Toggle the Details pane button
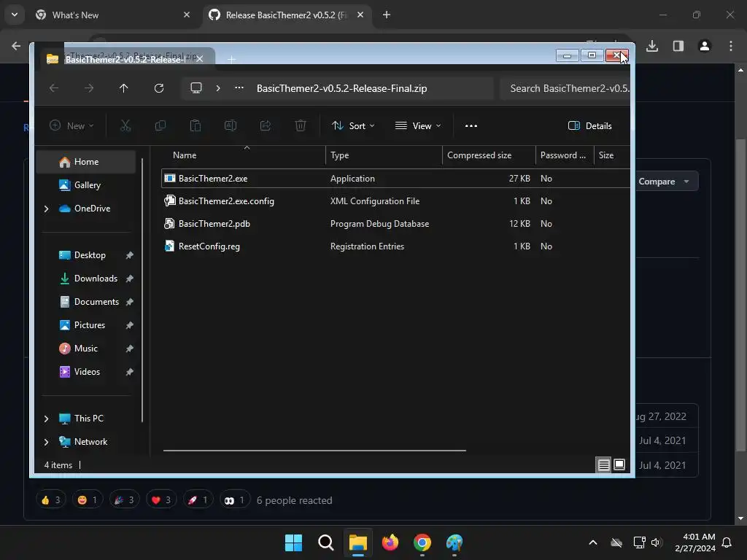The width and height of the screenshot is (747, 560). coord(589,125)
